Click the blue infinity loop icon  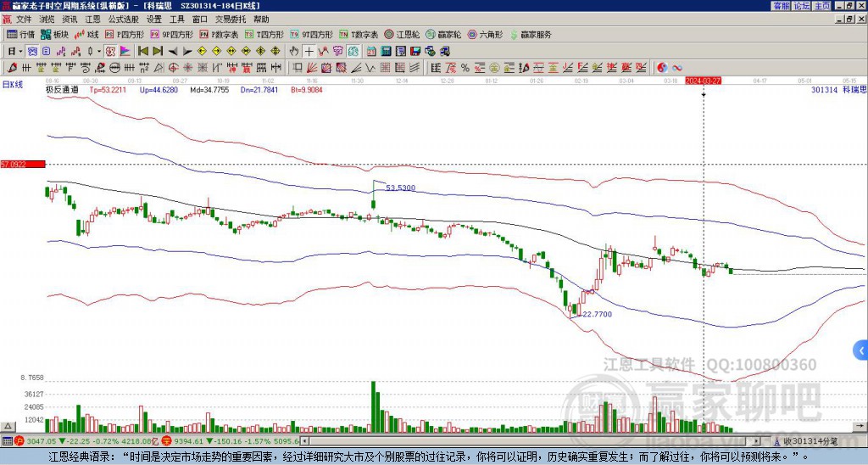[676, 68]
